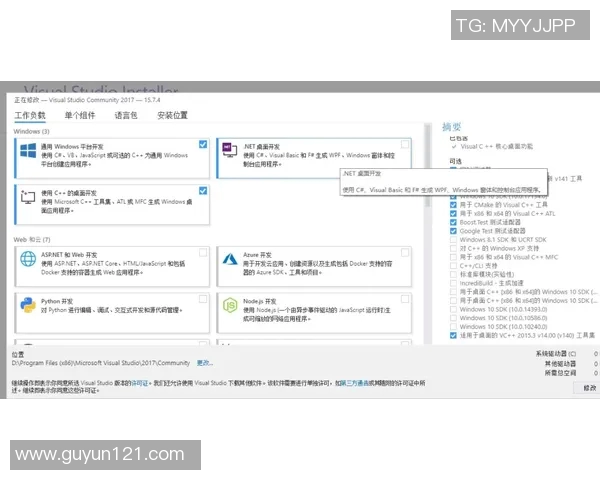Open the 单个组件 tab
This screenshot has height=480, width=600.
[x=80, y=115]
